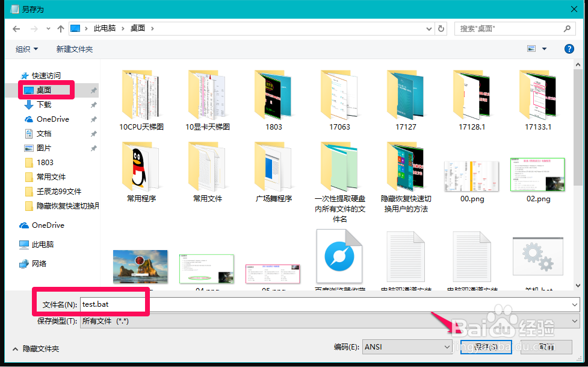Click 新建文件夹 button
The width and height of the screenshot is (588, 367).
74,49
